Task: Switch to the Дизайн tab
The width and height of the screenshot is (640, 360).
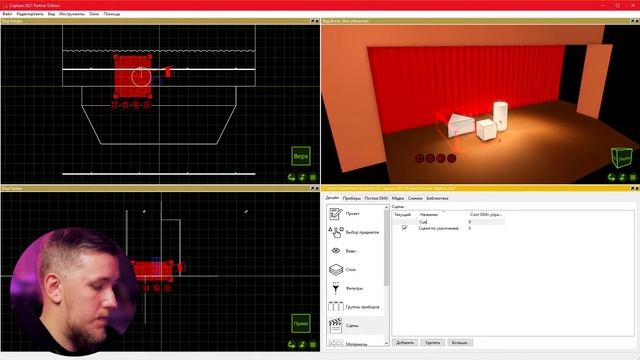Action: pos(332,198)
